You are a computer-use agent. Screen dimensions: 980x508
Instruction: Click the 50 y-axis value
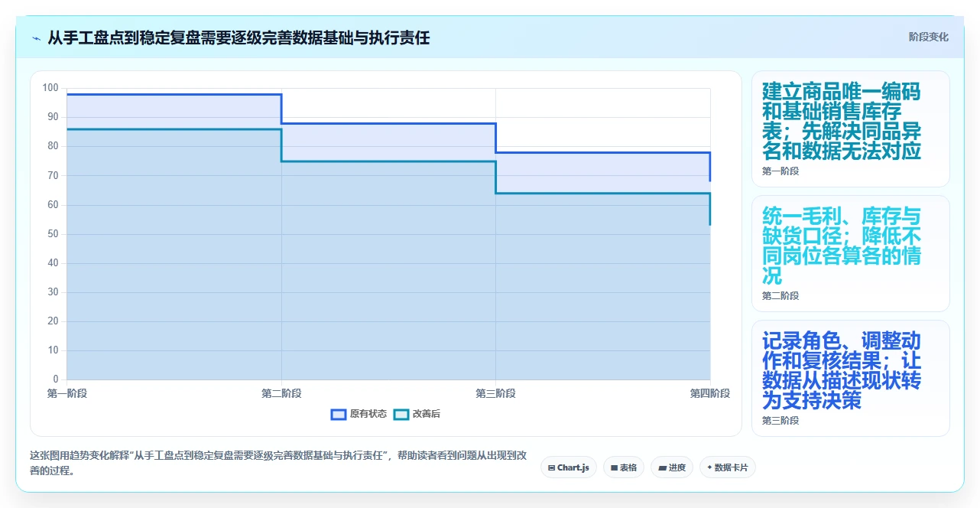53,234
